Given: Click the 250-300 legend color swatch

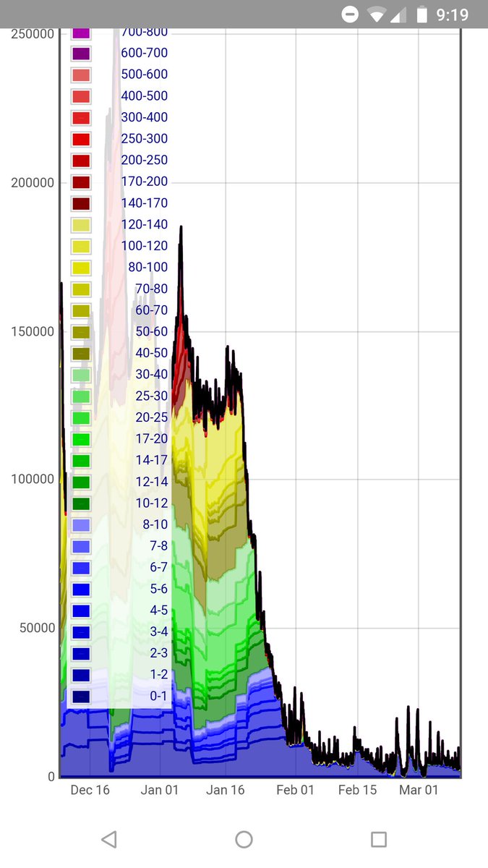Looking at the screenshot, I should (81, 140).
